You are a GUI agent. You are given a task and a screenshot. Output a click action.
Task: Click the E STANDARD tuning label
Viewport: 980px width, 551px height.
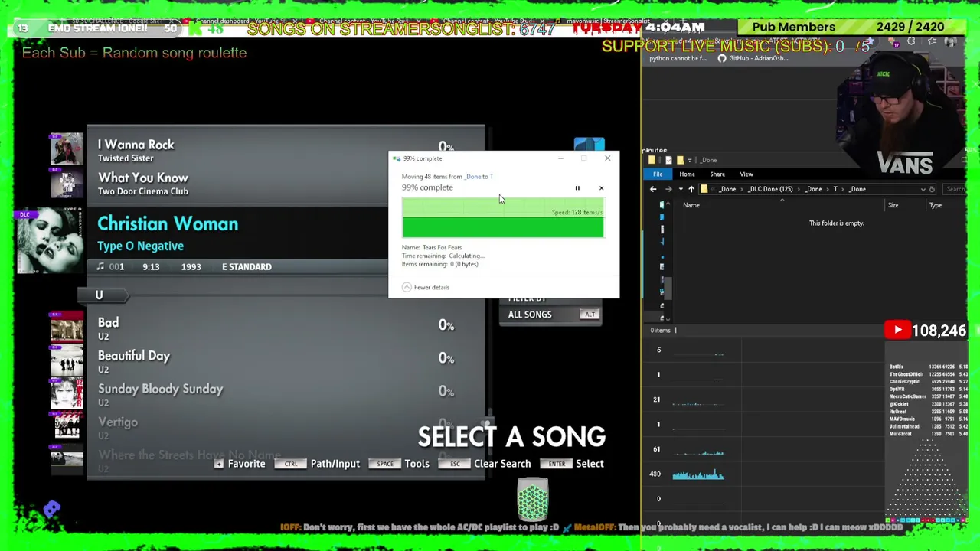point(247,267)
